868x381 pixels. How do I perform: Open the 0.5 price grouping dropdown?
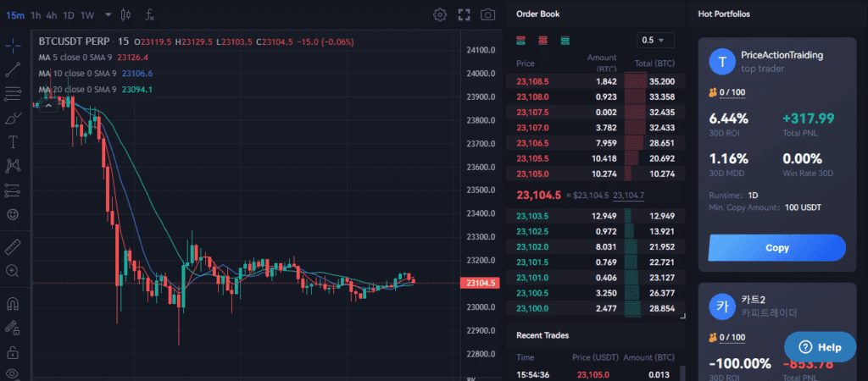click(x=656, y=41)
